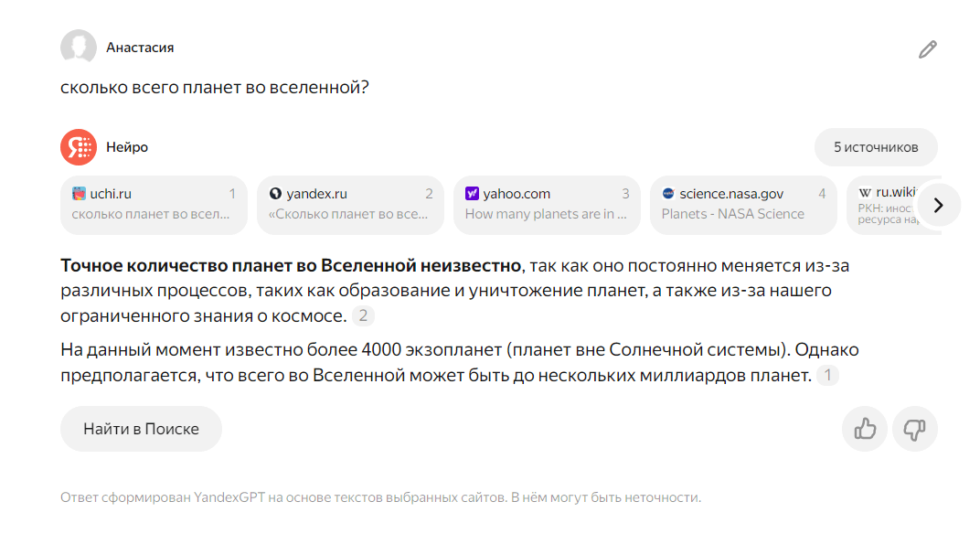The height and width of the screenshot is (555, 980).
Task: Expand the "5 источников" sources list
Action: tap(875, 147)
